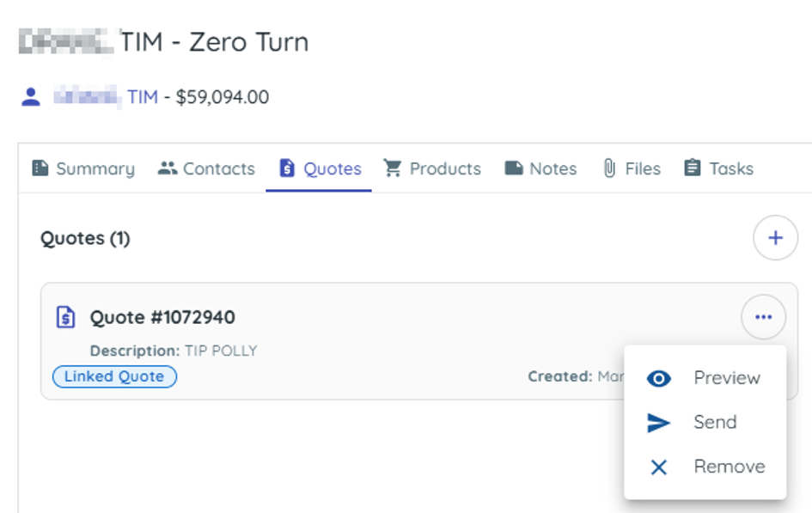Click the Linked Quote badge
The height and width of the screenshot is (513, 812).
pos(114,376)
